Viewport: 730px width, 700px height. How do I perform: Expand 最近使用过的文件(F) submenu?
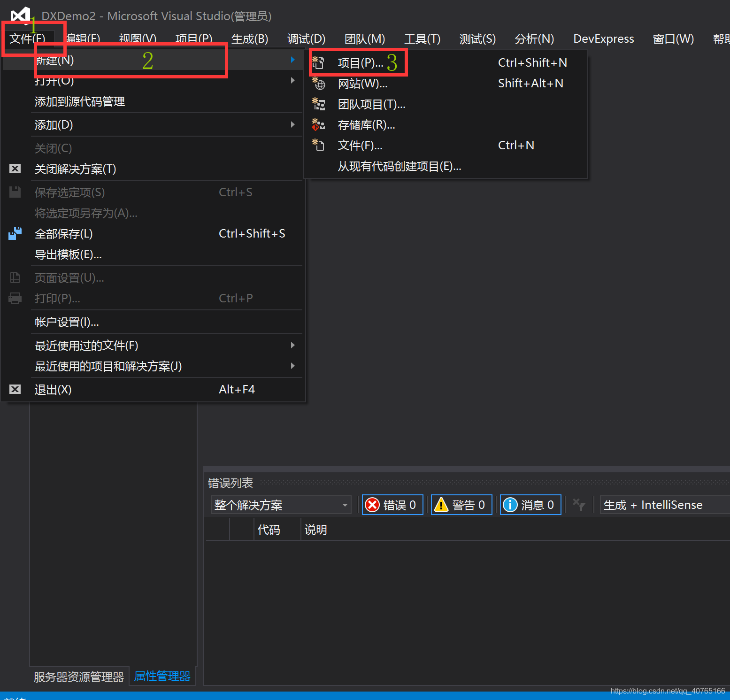[153, 345]
